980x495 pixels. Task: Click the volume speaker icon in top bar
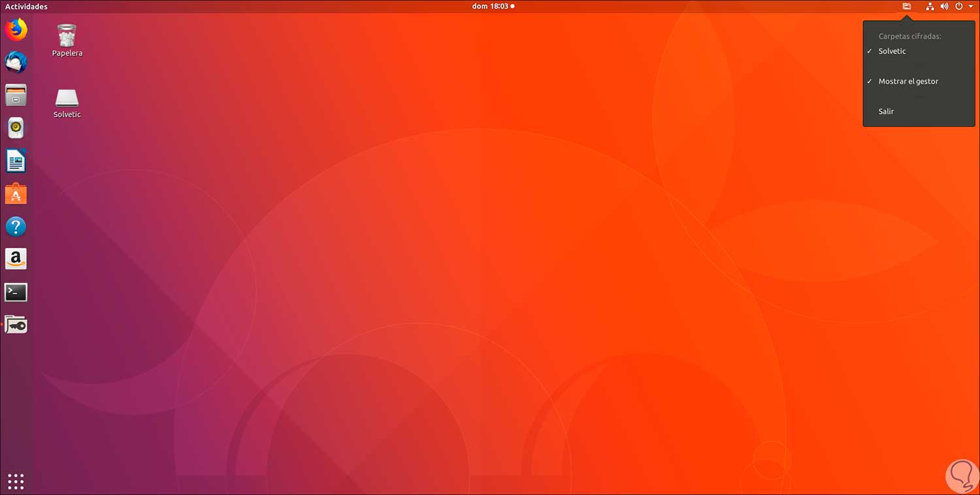(x=944, y=7)
